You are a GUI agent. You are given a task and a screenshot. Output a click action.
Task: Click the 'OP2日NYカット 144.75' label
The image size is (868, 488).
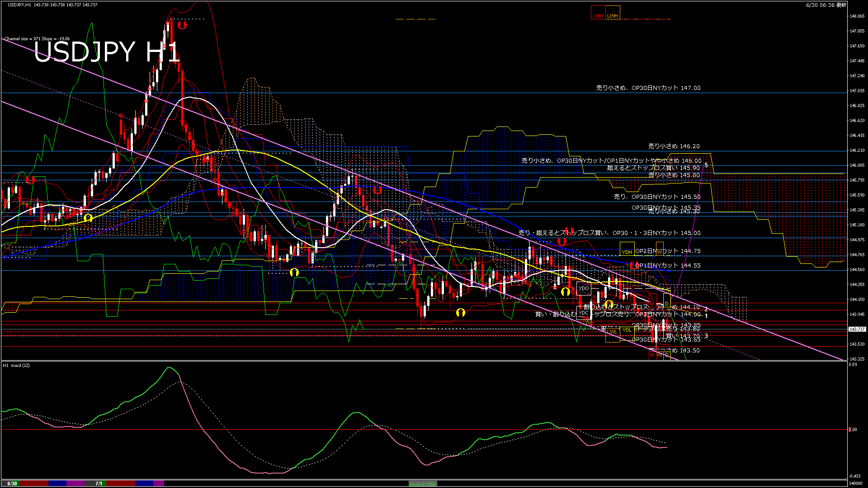point(668,251)
